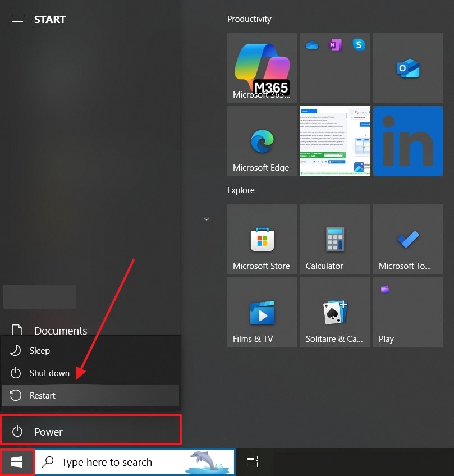Viewport: 454px width, 476px height.
Task: Click the Productivity group heading
Action: click(249, 19)
